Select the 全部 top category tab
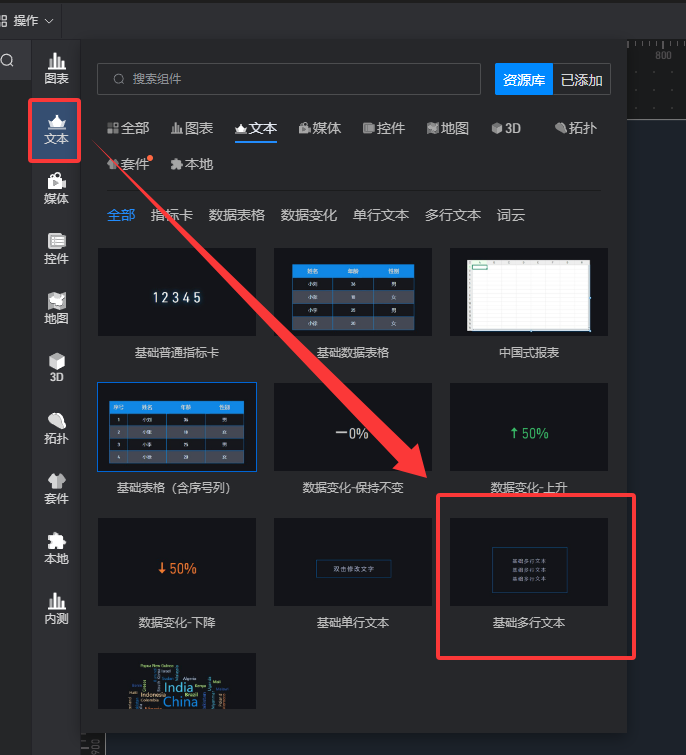 pyautogui.click(x=128, y=128)
